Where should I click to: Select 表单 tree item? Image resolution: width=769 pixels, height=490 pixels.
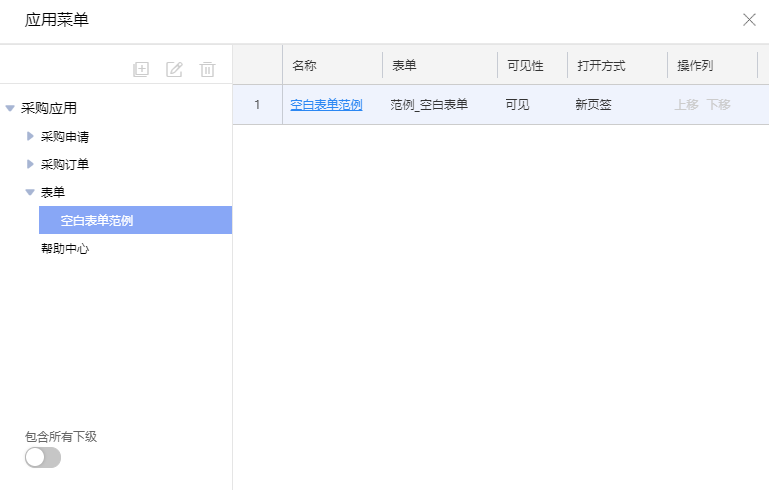point(52,192)
